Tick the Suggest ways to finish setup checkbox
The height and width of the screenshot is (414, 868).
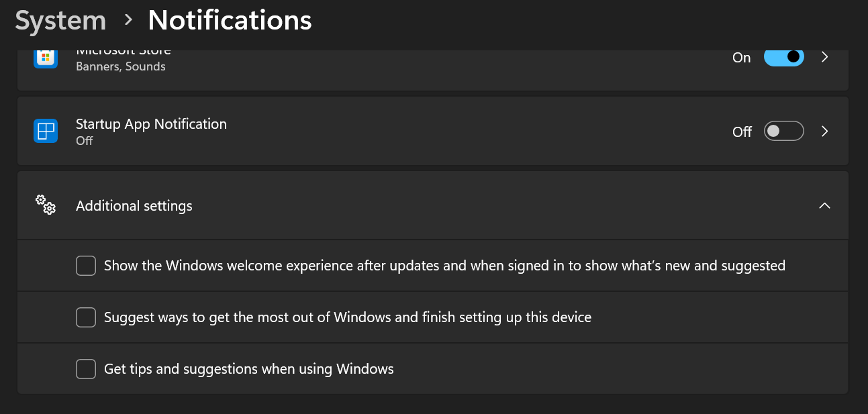click(86, 317)
